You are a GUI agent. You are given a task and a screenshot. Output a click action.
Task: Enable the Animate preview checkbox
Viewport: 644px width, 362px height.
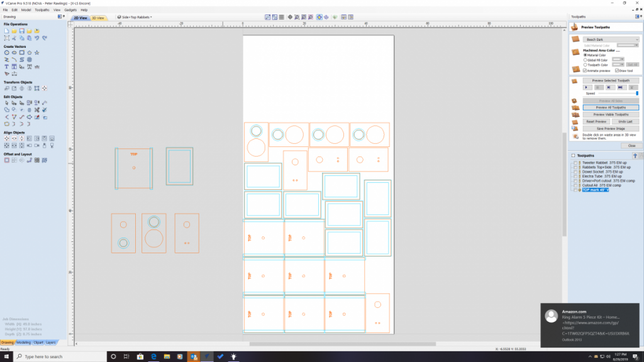tap(586, 70)
